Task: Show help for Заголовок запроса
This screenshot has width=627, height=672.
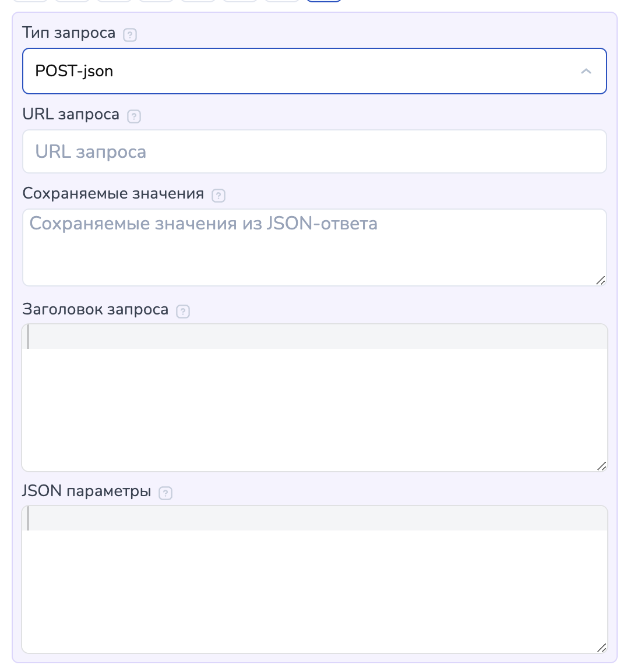Action: click(x=183, y=312)
